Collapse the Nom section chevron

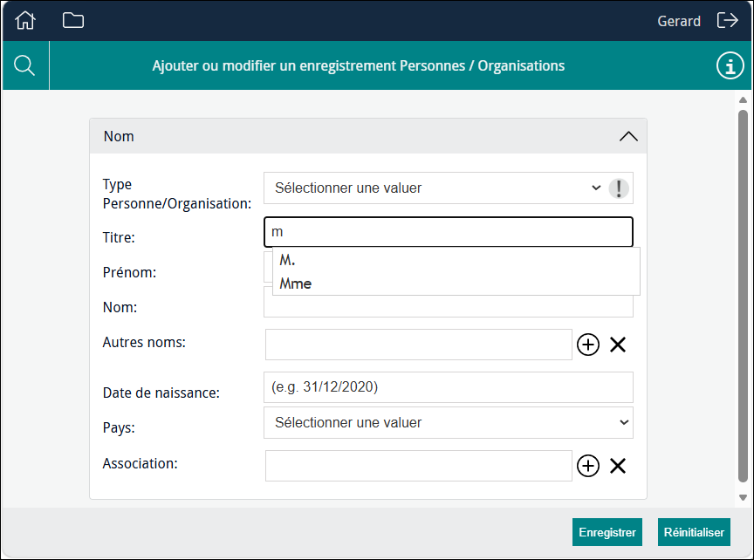pyautogui.click(x=628, y=137)
